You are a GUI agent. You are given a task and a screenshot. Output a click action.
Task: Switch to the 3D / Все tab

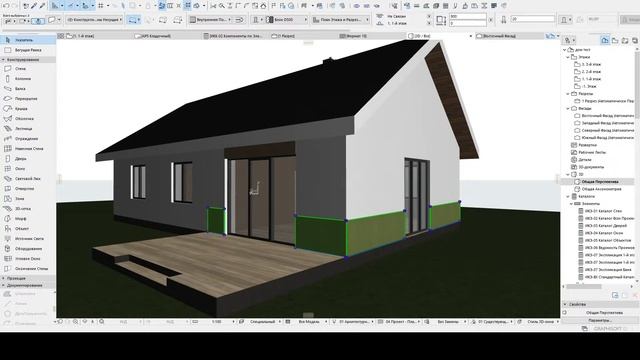pyautogui.click(x=440, y=36)
